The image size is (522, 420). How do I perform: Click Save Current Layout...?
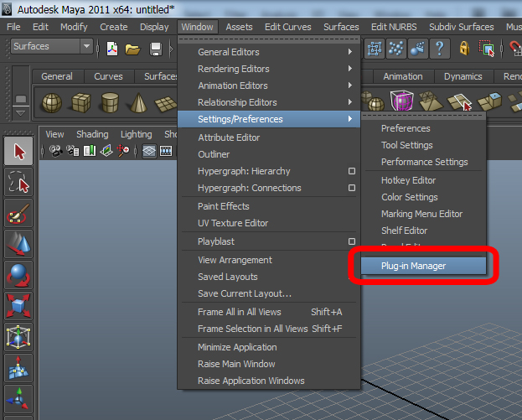(x=269, y=293)
